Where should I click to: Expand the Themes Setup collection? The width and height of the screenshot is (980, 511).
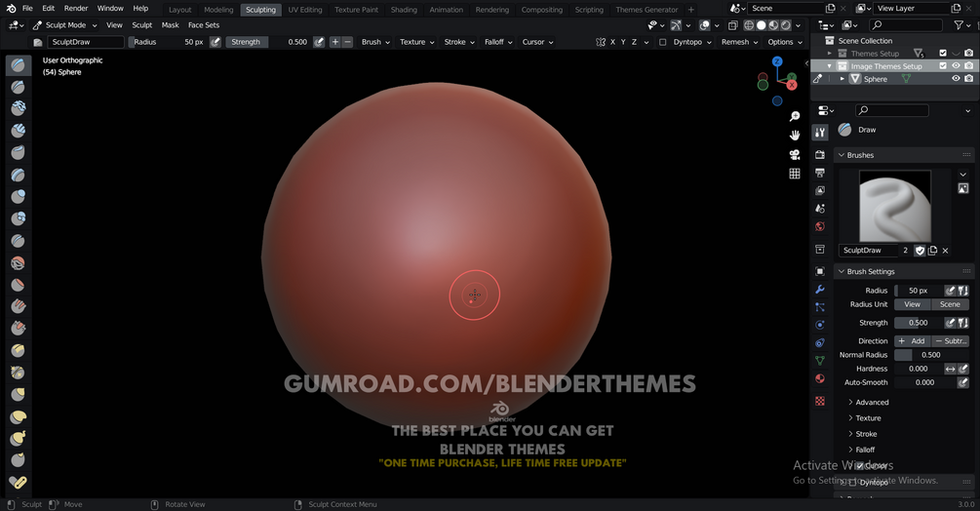tap(830, 53)
